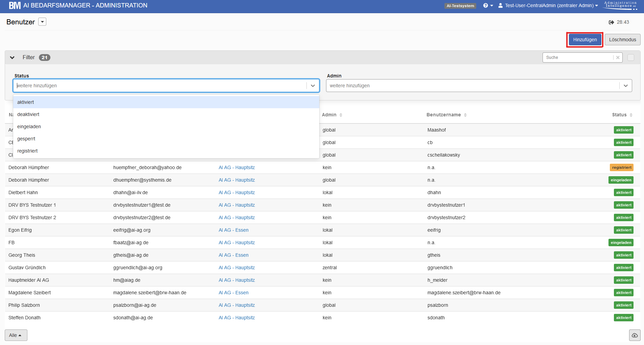The width and height of the screenshot is (644, 345).
Task: Open the Benutzer page dropdown arrow
Action: (42, 22)
